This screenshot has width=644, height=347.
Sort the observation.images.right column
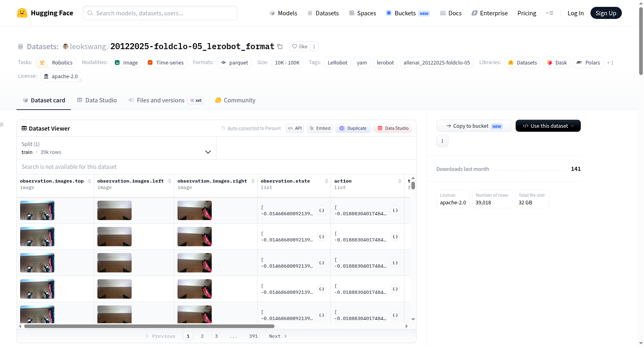tap(253, 181)
